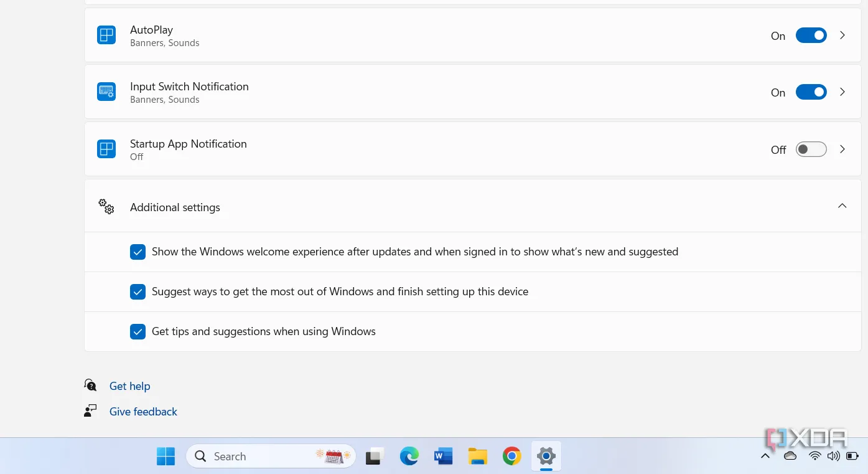Launch Google Chrome from taskbar
Viewport: 868px width, 474px height.
[x=511, y=457]
